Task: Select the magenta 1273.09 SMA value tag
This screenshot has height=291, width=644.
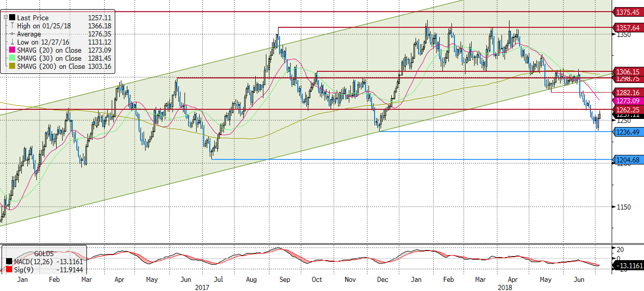Action: 627,101
